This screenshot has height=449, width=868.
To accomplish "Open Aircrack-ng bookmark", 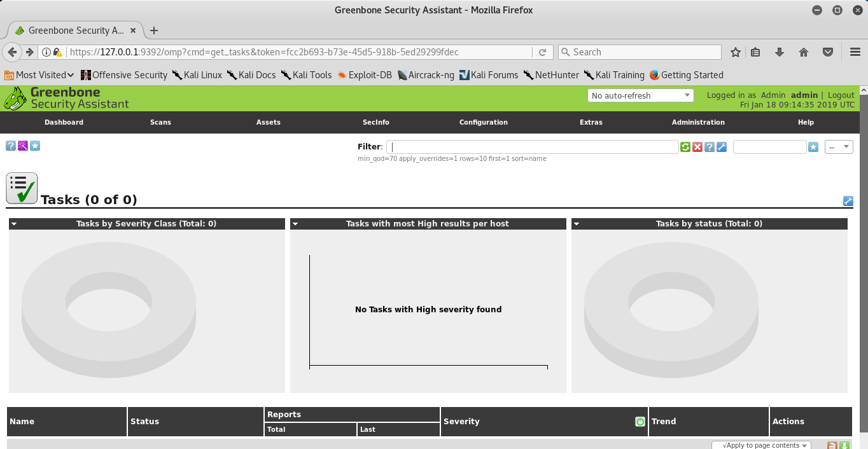I will click(426, 75).
